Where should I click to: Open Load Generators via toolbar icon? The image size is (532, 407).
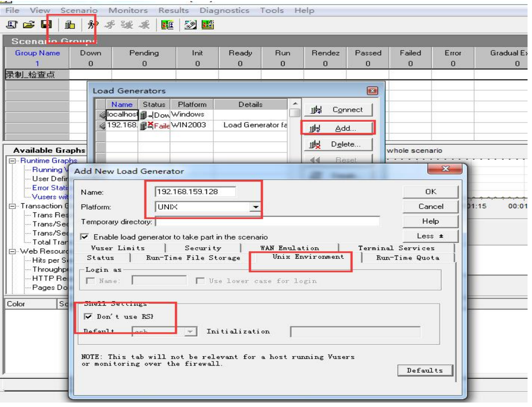click(x=70, y=24)
